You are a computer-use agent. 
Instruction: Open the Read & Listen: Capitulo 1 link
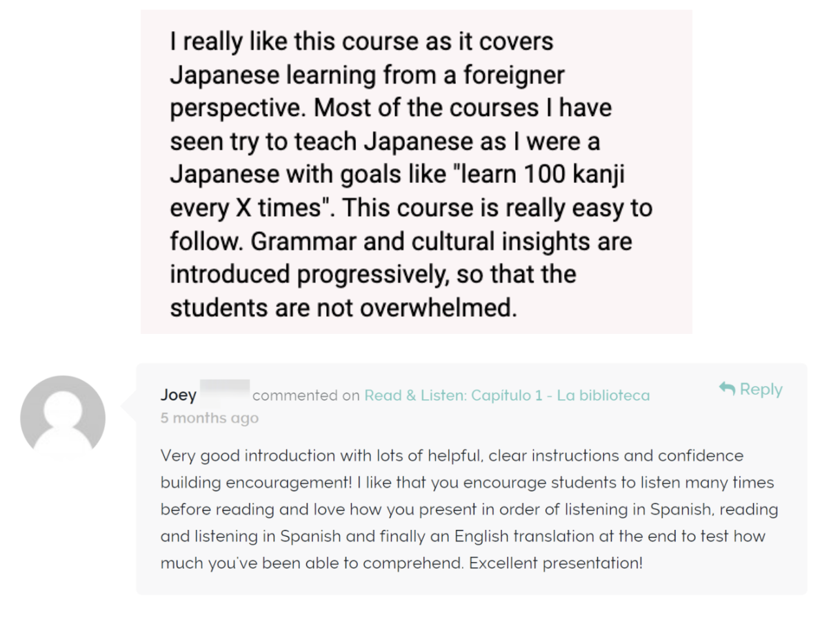coord(507,395)
